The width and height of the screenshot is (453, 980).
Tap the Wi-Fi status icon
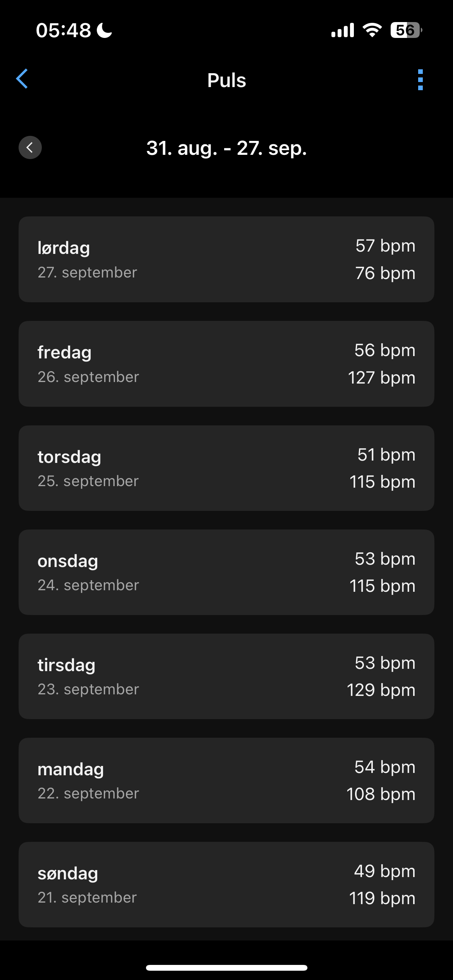[372, 30]
